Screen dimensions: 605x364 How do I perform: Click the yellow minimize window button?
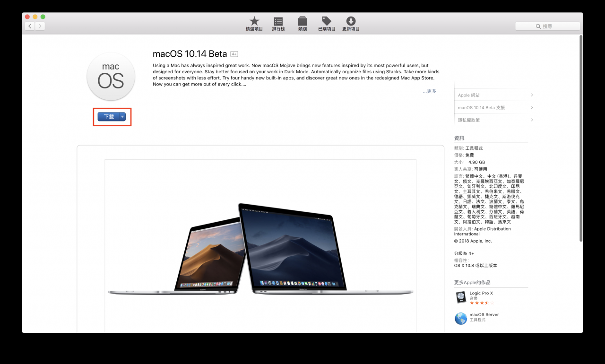pyautogui.click(x=35, y=17)
